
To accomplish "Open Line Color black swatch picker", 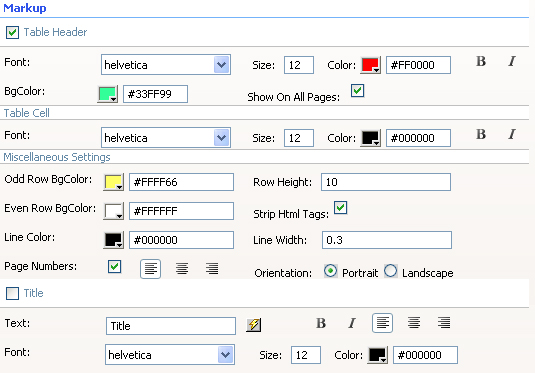I will point(114,240).
